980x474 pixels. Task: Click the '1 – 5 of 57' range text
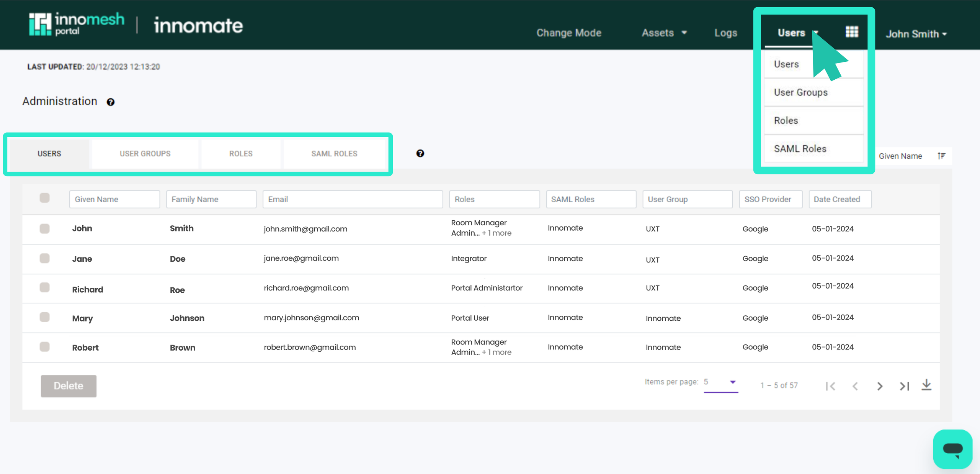coord(779,385)
